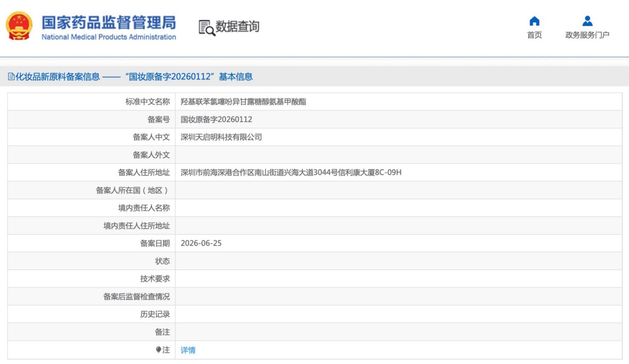Select the address ending 信利康大厦8C-09H

[291, 173]
